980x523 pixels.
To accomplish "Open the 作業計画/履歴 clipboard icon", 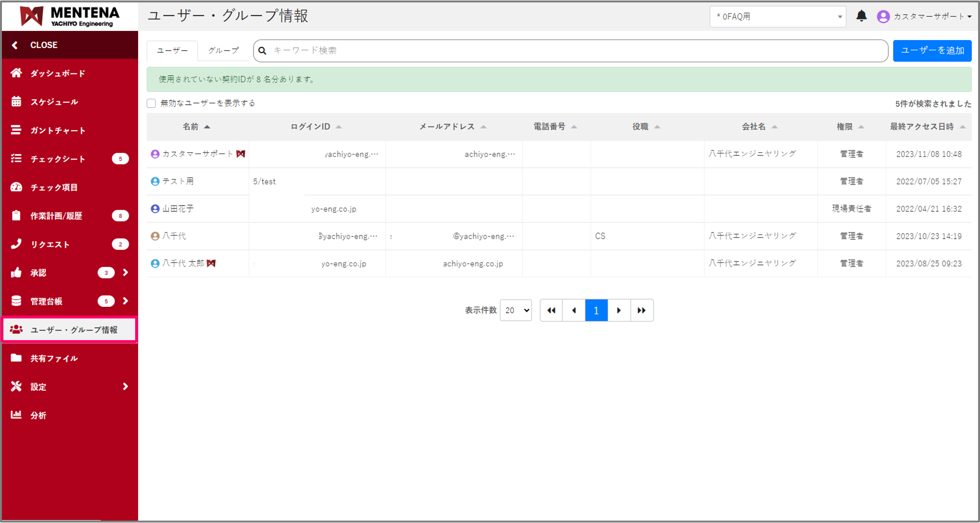I will 16,216.
